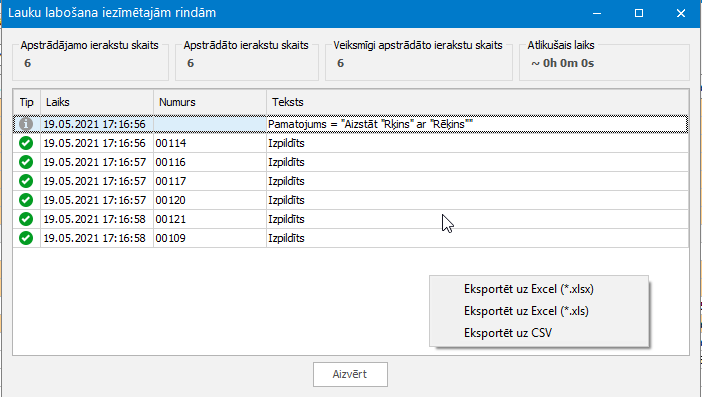
Task: Close the Lauku labošana window
Action: point(681,13)
